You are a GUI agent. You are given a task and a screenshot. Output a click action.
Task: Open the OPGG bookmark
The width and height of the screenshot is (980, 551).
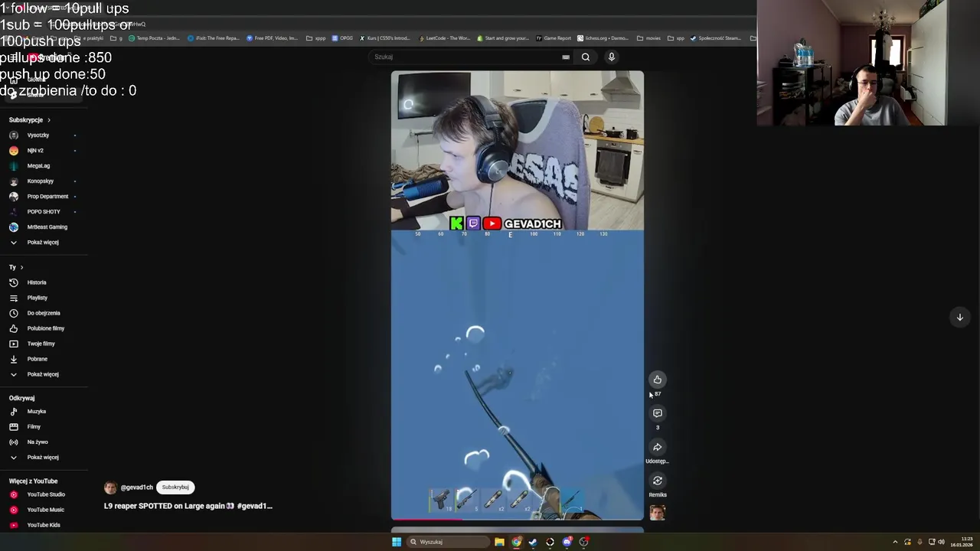point(342,38)
